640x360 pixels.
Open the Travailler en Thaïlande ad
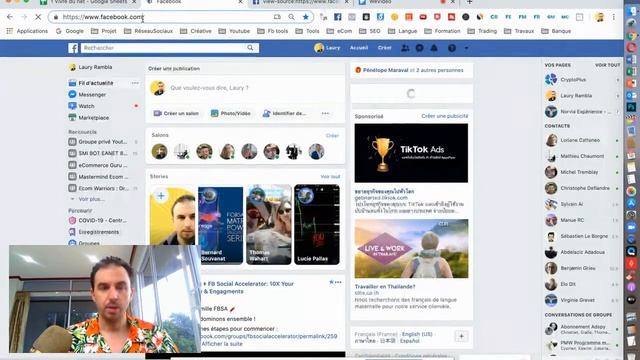point(411,249)
